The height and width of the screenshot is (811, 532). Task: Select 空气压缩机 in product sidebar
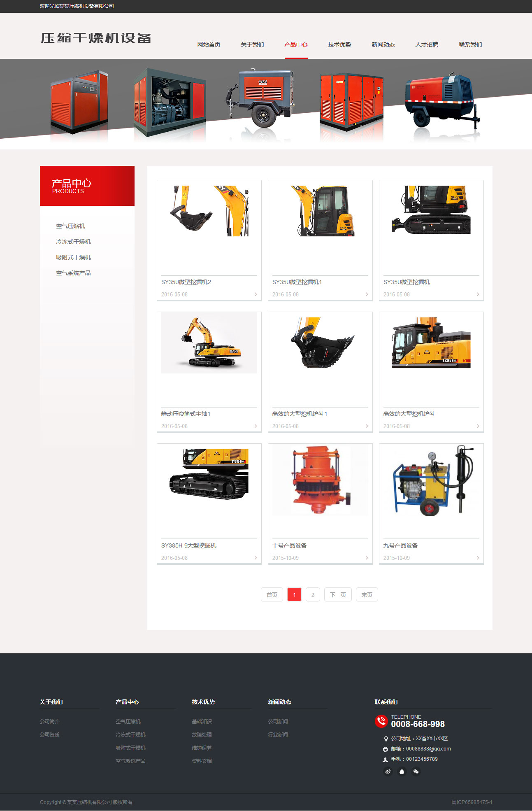click(x=71, y=226)
